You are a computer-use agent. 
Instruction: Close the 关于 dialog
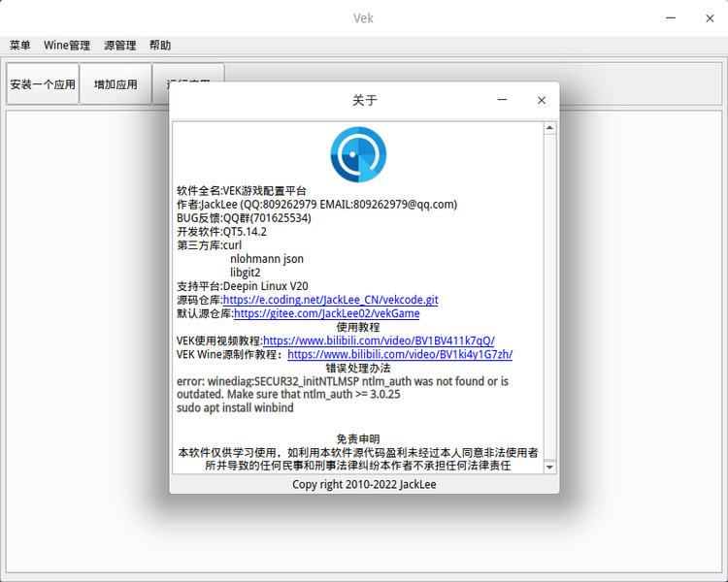click(x=542, y=100)
